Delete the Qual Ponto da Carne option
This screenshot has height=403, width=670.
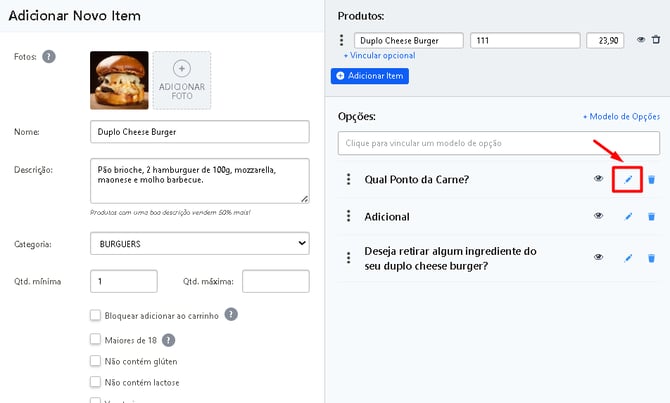651,180
